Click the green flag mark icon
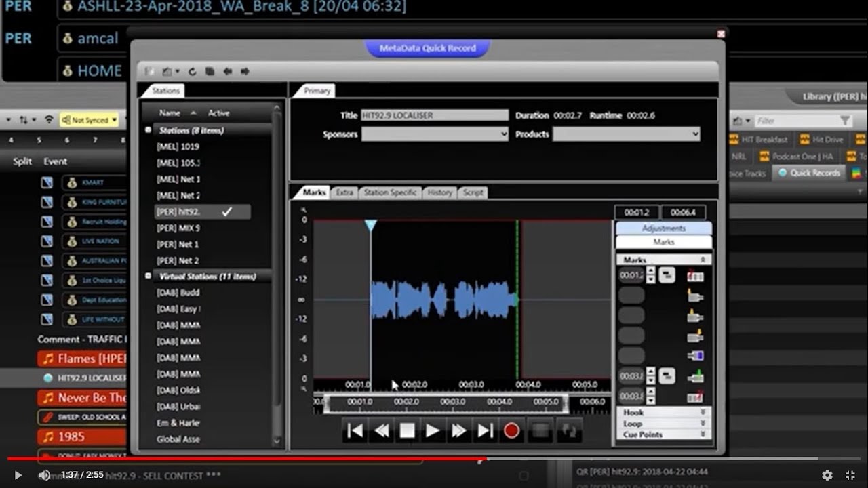 coord(695,376)
